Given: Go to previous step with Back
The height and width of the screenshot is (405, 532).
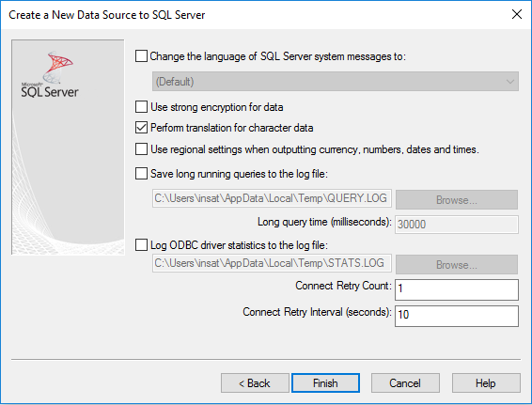Looking at the screenshot, I should tap(255, 383).
